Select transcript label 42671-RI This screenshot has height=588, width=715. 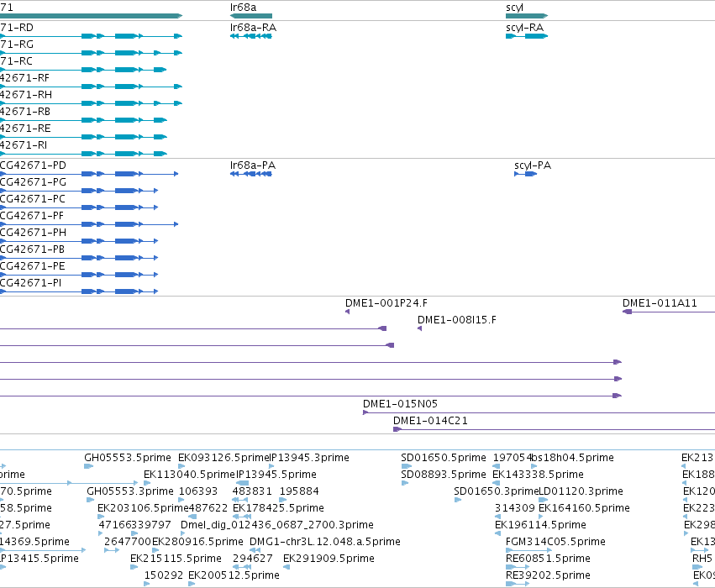pyautogui.click(x=24, y=145)
